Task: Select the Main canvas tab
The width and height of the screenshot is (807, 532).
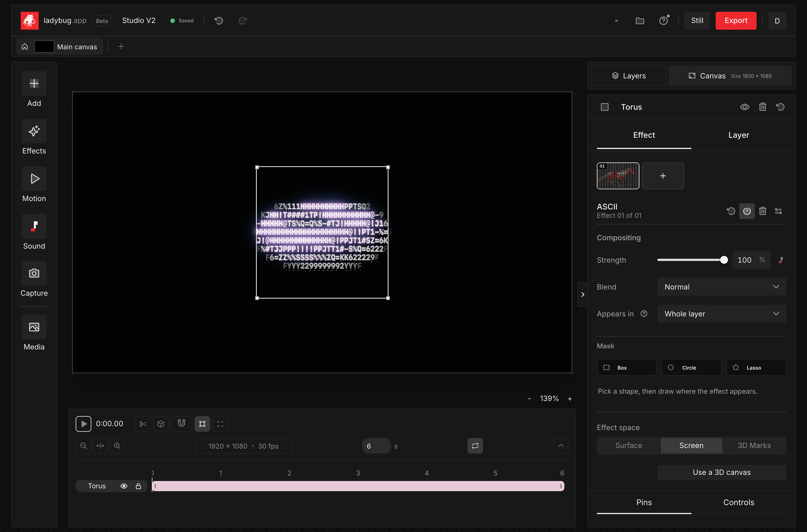Action: [66, 46]
